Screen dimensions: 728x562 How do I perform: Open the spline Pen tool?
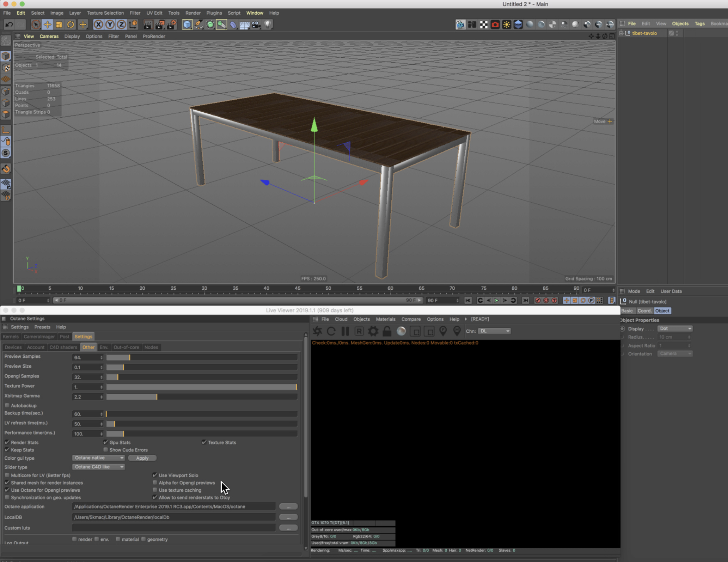(199, 25)
